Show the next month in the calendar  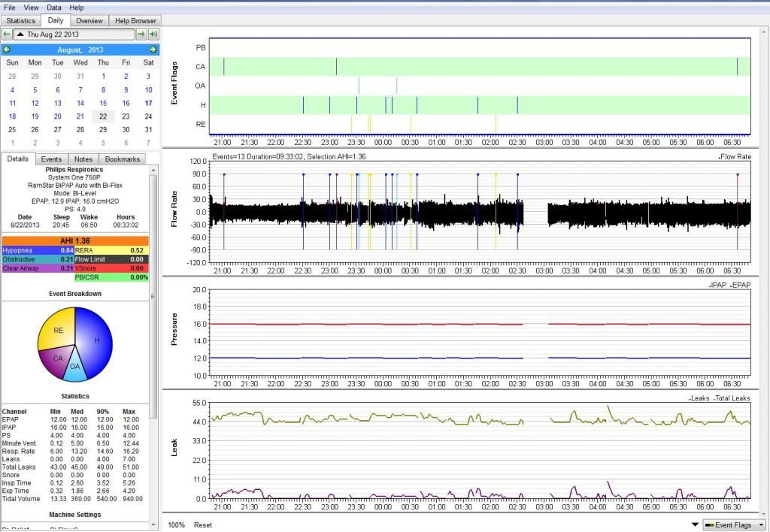pyautogui.click(x=153, y=50)
